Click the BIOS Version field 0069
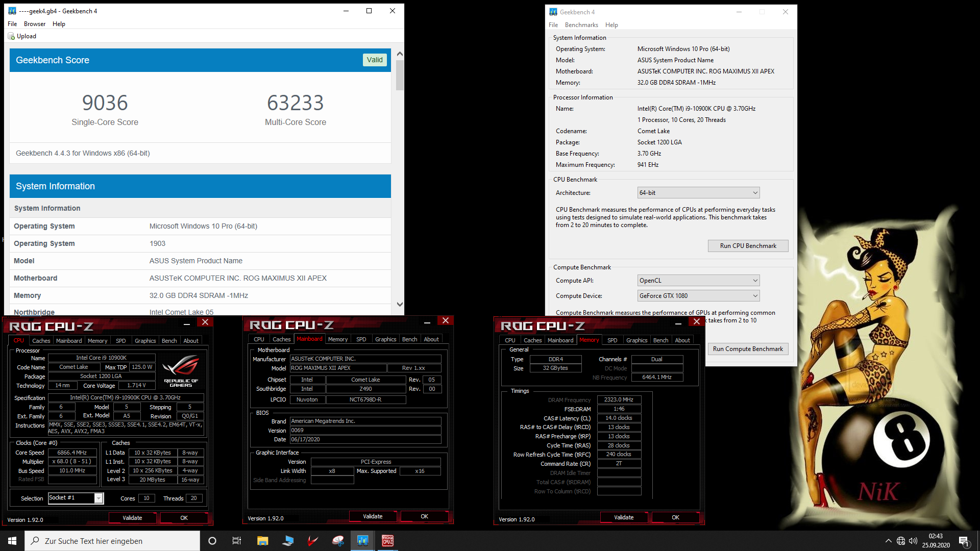Image resolution: width=980 pixels, height=551 pixels. 365,430
